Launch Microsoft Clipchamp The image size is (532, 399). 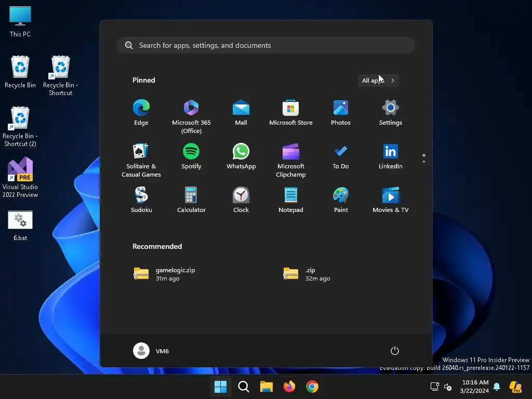[x=291, y=160]
